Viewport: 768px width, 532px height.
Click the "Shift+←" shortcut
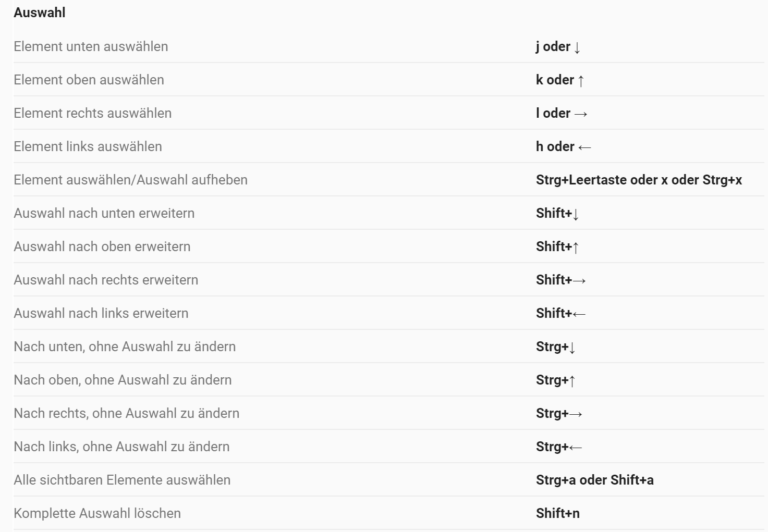(x=560, y=313)
